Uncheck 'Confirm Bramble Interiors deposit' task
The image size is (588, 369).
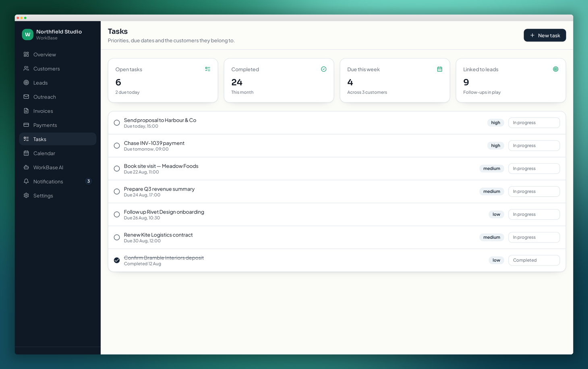117,260
